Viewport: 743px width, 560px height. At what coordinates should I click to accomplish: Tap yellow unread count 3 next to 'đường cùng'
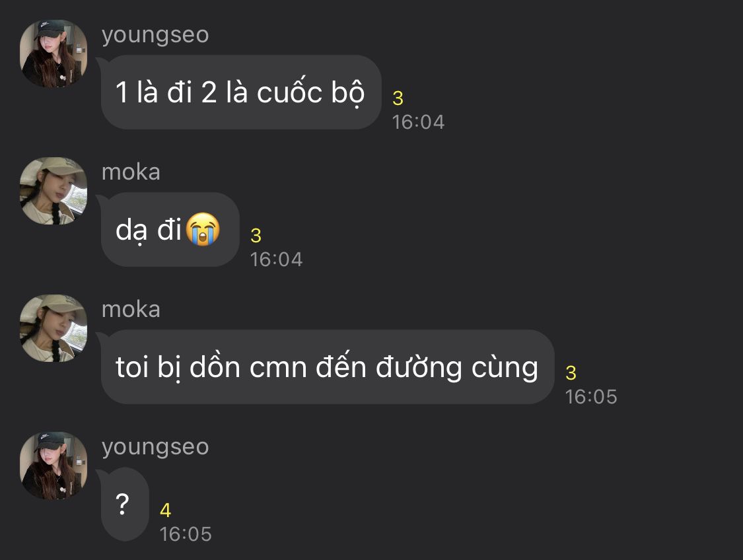click(x=571, y=373)
